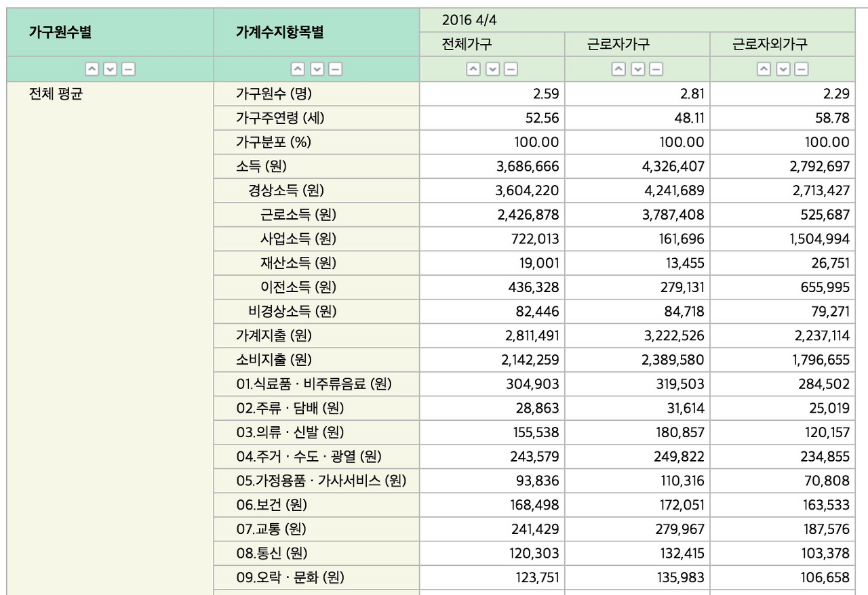This screenshot has height=595, width=868.
Task: Click the 가계수지항목별 column header
Action: [317, 32]
